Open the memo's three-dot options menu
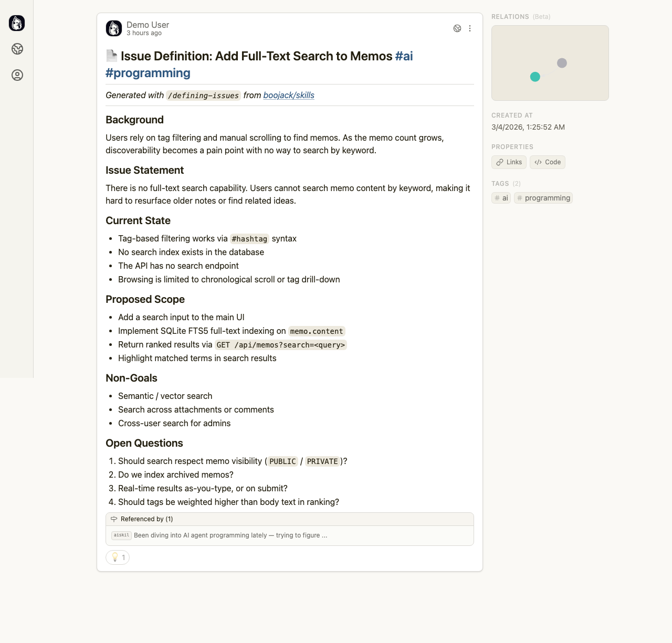 tap(470, 28)
